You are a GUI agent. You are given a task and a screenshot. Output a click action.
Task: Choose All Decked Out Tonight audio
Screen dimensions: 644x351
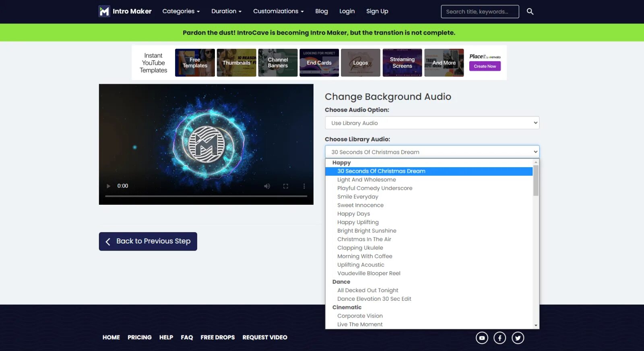(429, 290)
